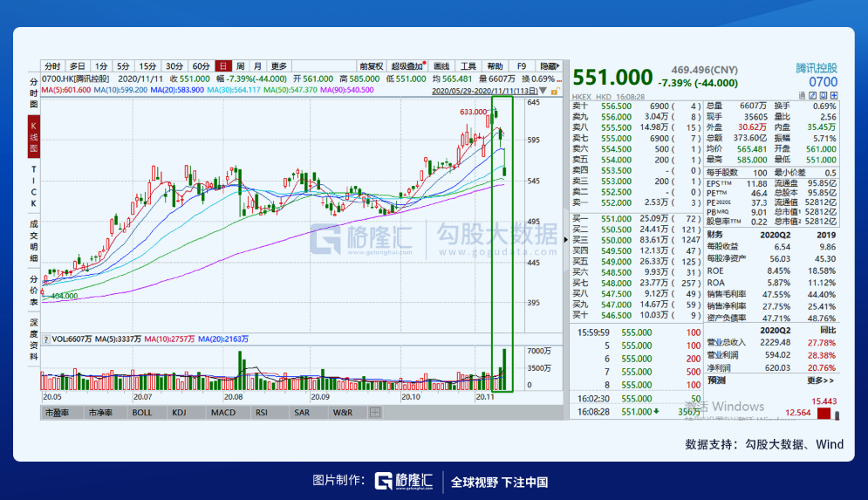Open the 超级叠加 overlay menu
Viewport: 868px width, 500px height.
408,66
